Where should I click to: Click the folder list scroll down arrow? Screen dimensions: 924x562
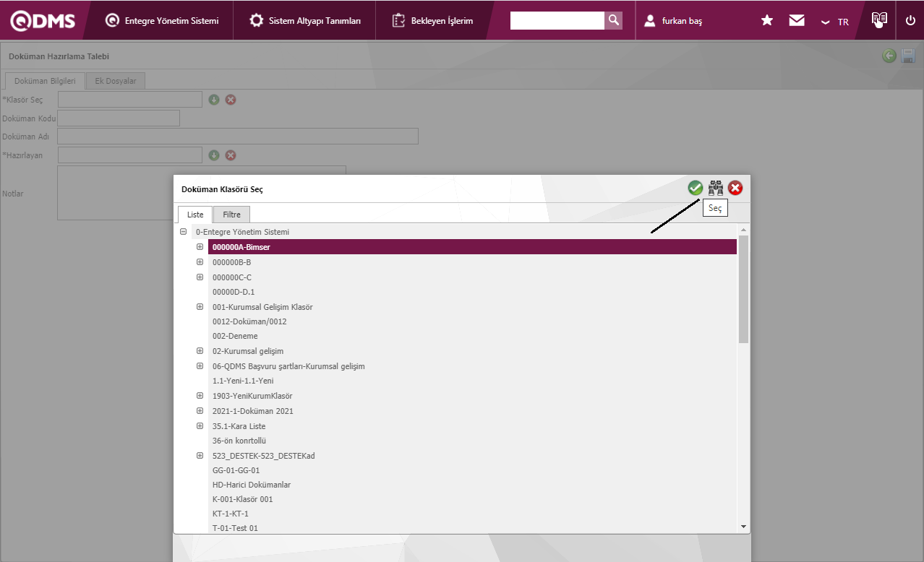[x=743, y=527]
